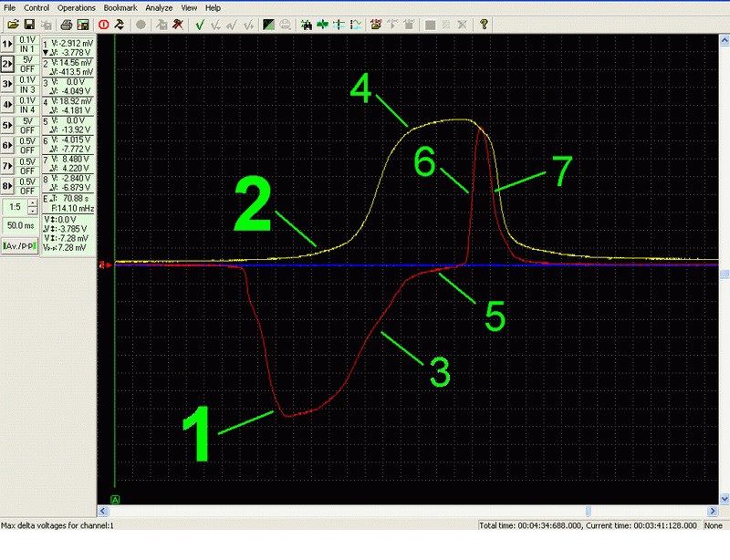Open help with the question mark icon
The image size is (730, 560).
[484, 25]
